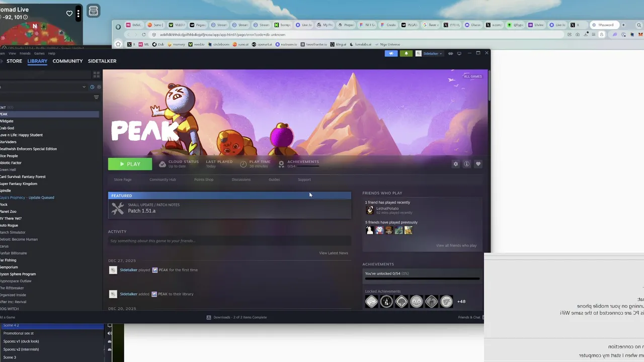Click the activity comment input field
644x362 pixels.
click(x=229, y=241)
